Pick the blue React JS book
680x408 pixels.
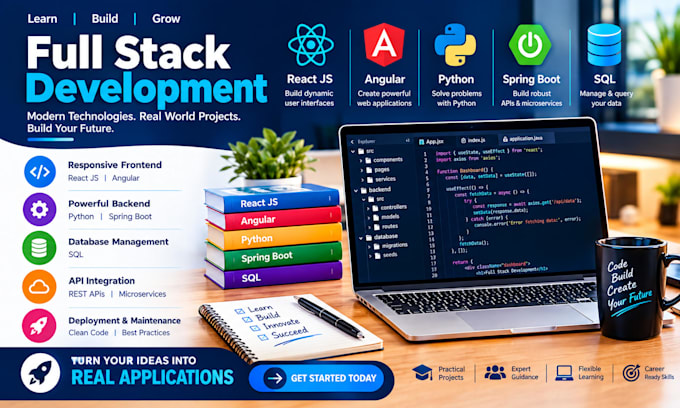click(x=271, y=199)
